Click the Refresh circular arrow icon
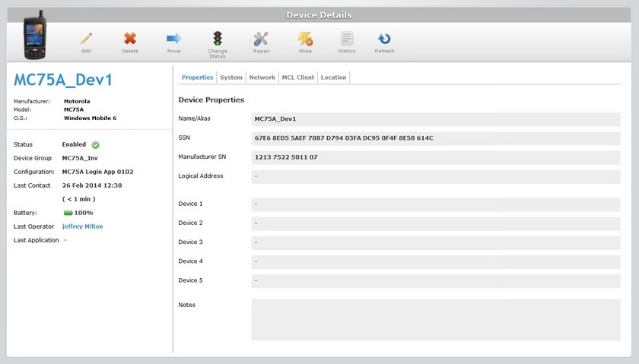The height and width of the screenshot is (364, 639). pyautogui.click(x=384, y=39)
